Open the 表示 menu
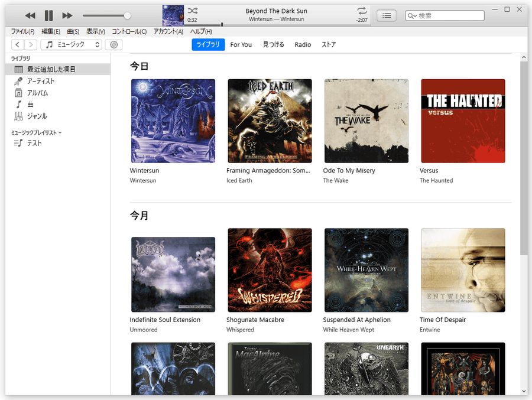Viewport: 532px width, 400px height. click(96, 31)
